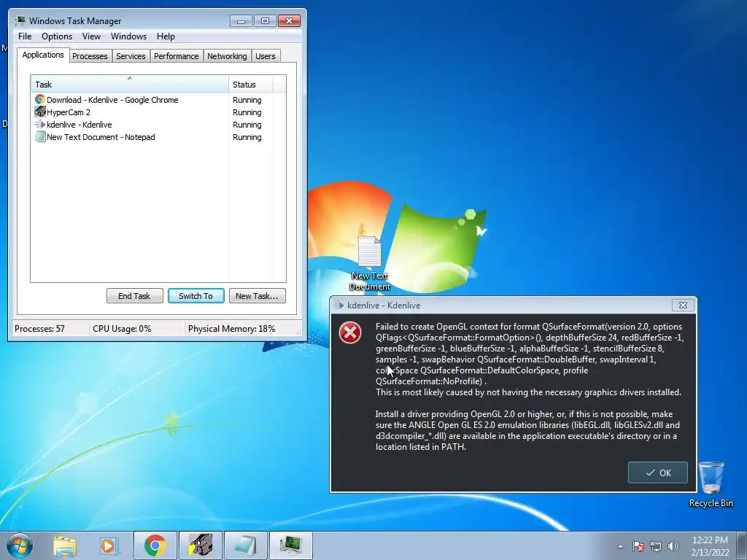Open the View menu in Task Manager
This screenshot has width=747, height=560.
pyautogui.click(x=91, y=36)
